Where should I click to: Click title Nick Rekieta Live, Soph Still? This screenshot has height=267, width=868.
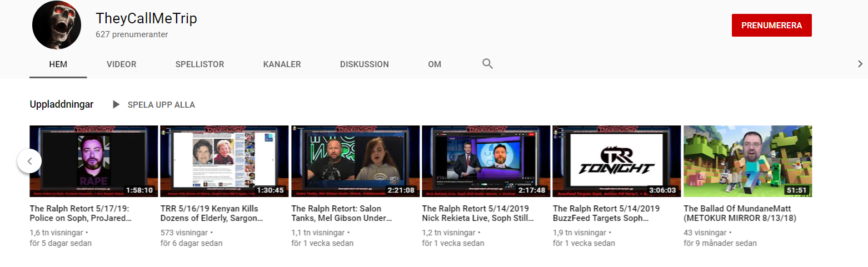(478, 214)
